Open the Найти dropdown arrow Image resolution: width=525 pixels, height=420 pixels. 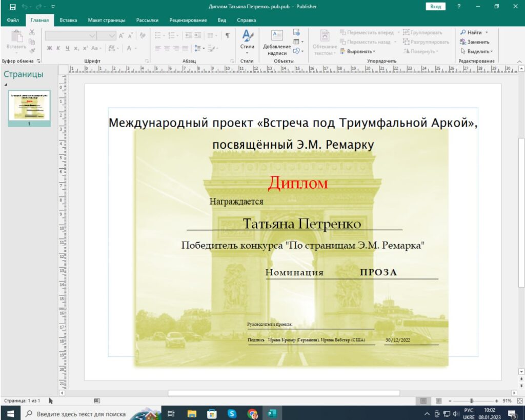487,32
